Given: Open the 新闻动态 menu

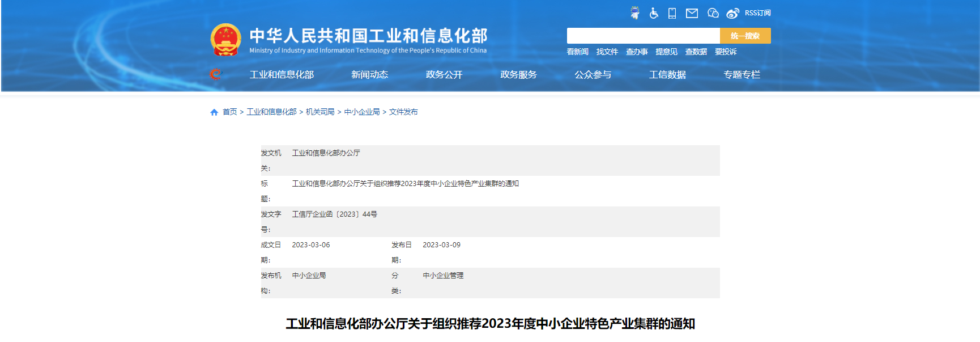Looking at the screenshot, I should (x=369, y=75).
